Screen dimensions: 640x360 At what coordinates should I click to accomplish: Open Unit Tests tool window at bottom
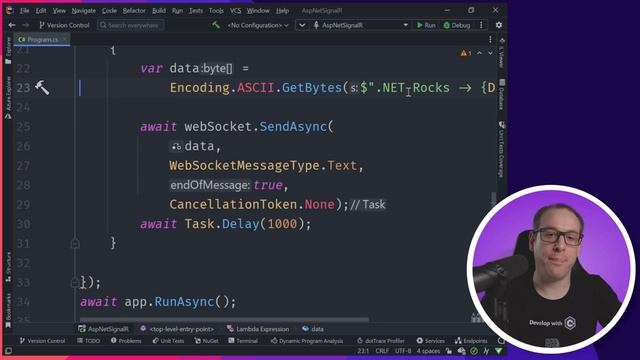click(168, 340)
